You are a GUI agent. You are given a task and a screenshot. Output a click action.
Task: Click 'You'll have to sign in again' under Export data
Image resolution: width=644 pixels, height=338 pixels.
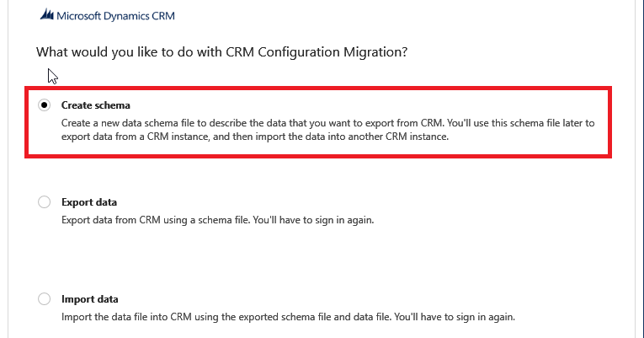pos(313,220)
